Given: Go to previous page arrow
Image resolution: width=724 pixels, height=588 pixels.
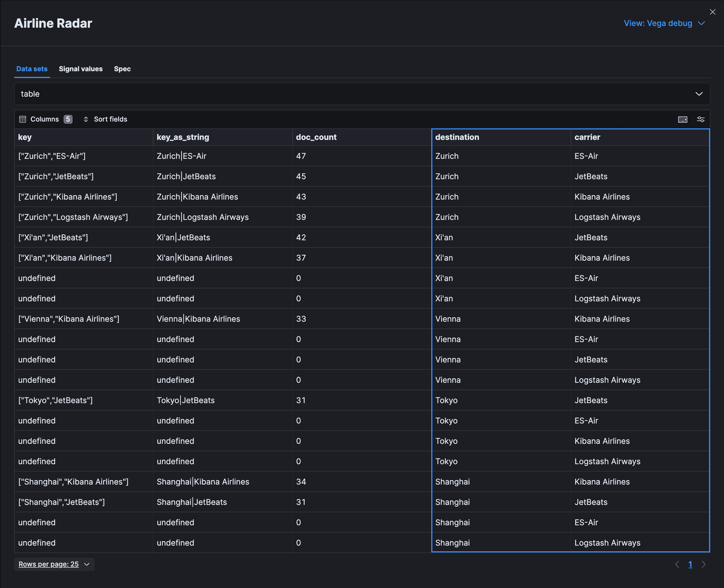Looking at the screenshot, I should click(677, 564).
